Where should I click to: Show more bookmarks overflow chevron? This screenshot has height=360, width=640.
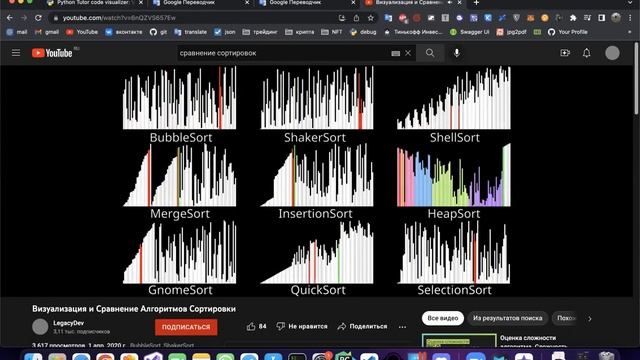(x=629, y=32)
